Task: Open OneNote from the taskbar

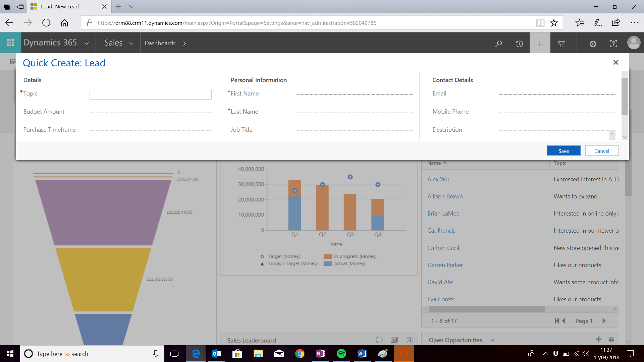Action: click(320, 354)
